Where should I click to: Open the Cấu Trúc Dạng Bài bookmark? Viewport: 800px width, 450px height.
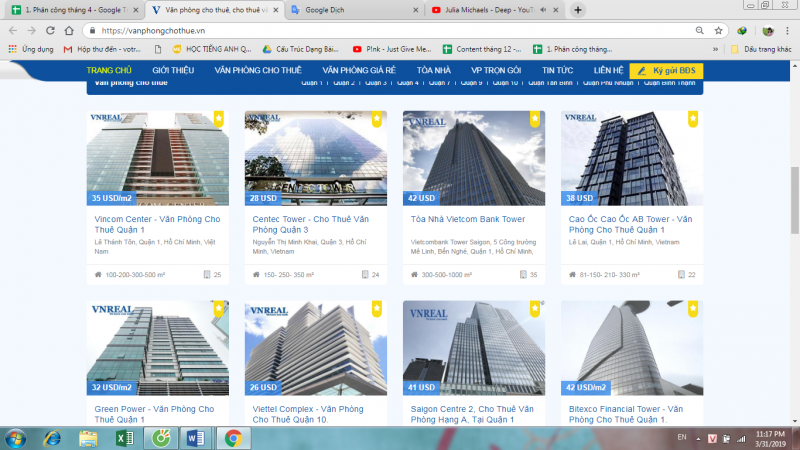(301, 49)
